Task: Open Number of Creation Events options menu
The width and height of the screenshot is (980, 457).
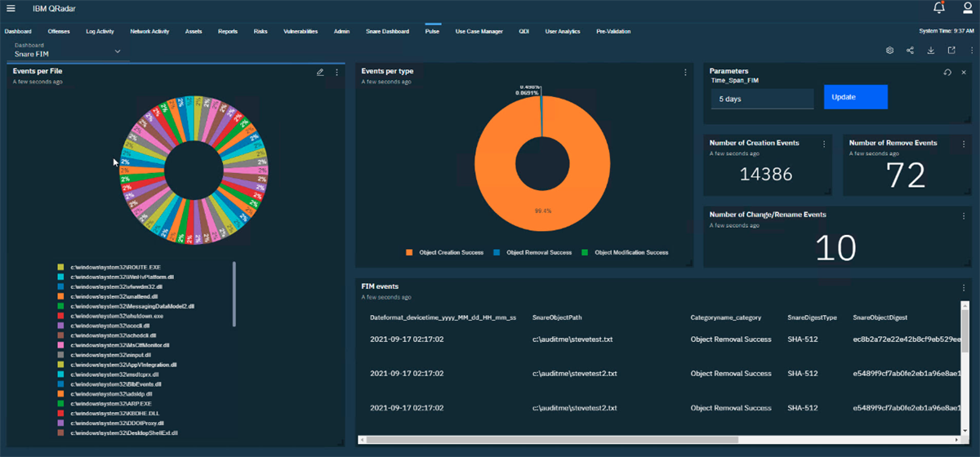Action: click(824, 144)
